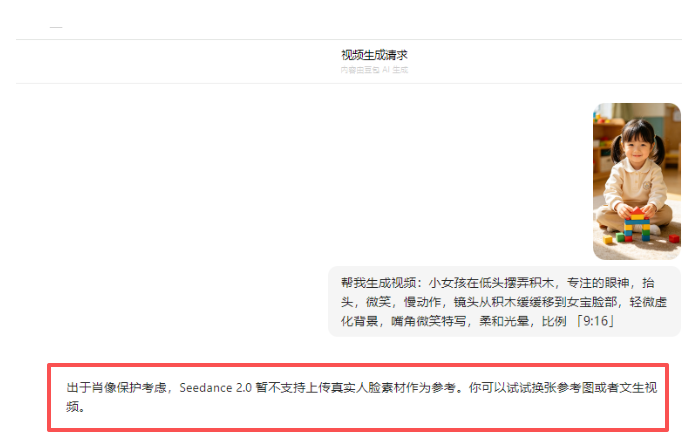The image size is (682, 436).
Task: Click the 视频生成请求 conversation title
Action: point(374,55)
